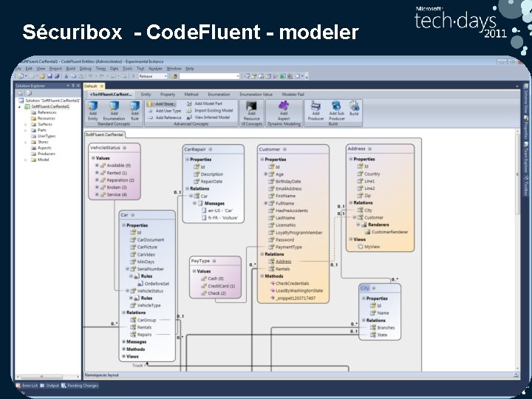Select SoftFluent.CarRental1 project node
The width and height of the screenshot is (532, 399).
point(50,106)
